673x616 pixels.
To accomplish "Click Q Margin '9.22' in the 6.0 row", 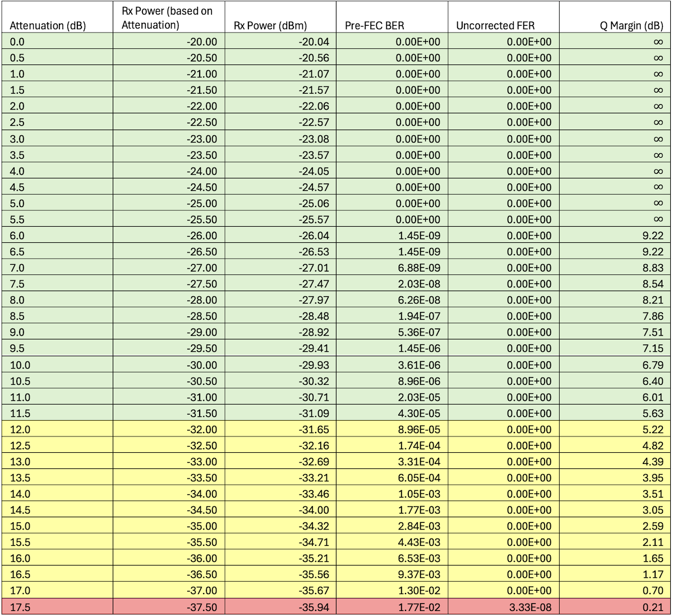I will [615, 236].
